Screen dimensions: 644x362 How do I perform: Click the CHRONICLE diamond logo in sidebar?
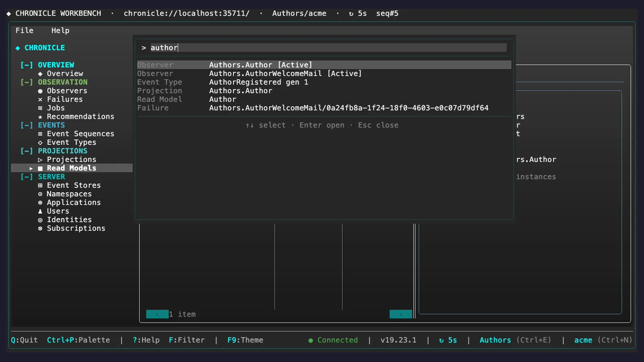pos(18,48)
